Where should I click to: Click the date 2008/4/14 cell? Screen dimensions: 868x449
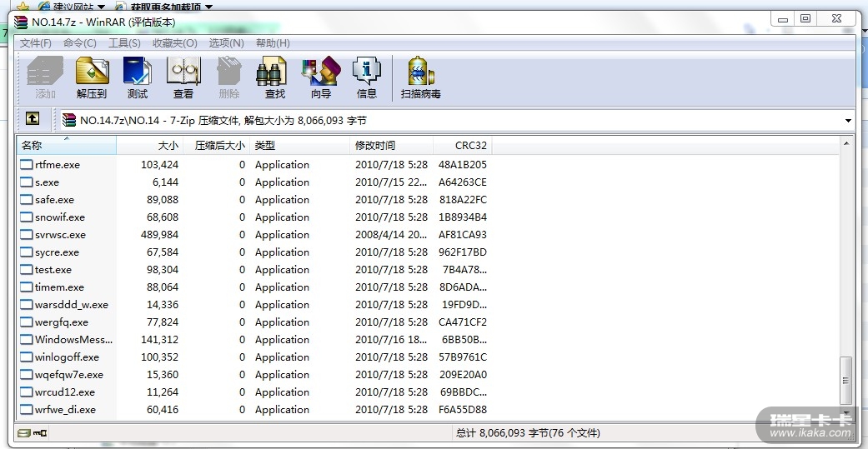391,234
